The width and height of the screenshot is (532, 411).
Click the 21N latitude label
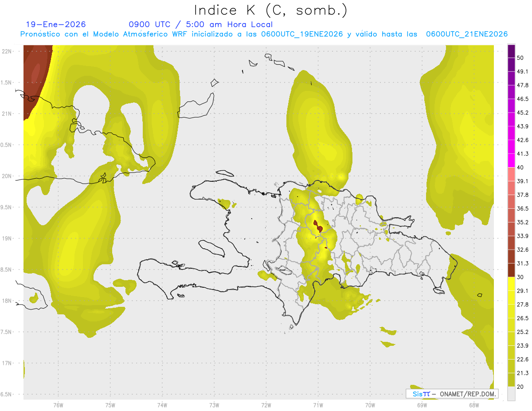(7, 114)
